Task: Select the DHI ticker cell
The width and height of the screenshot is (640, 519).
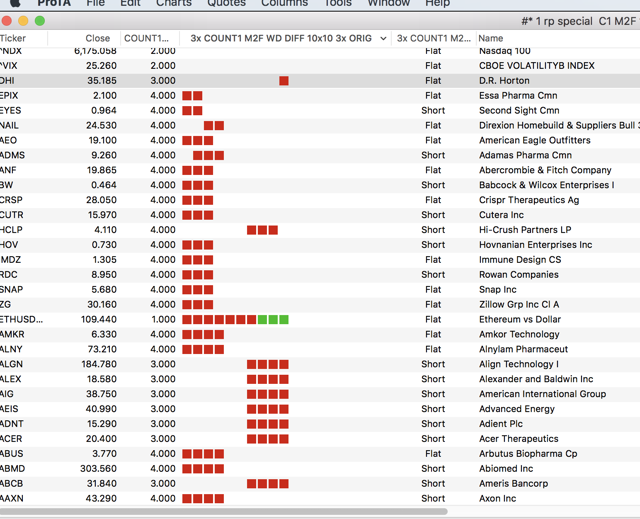Action: (x=7, y=81)
